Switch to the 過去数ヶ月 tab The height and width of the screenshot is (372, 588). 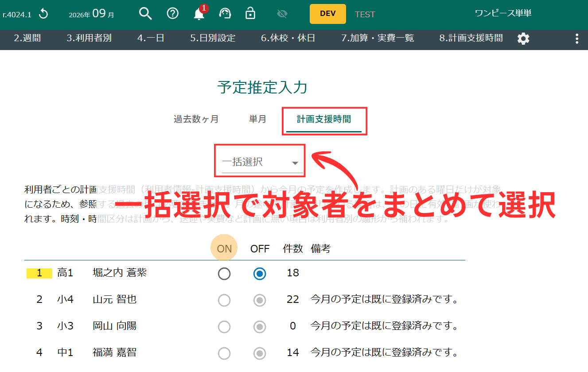[196, 119]
